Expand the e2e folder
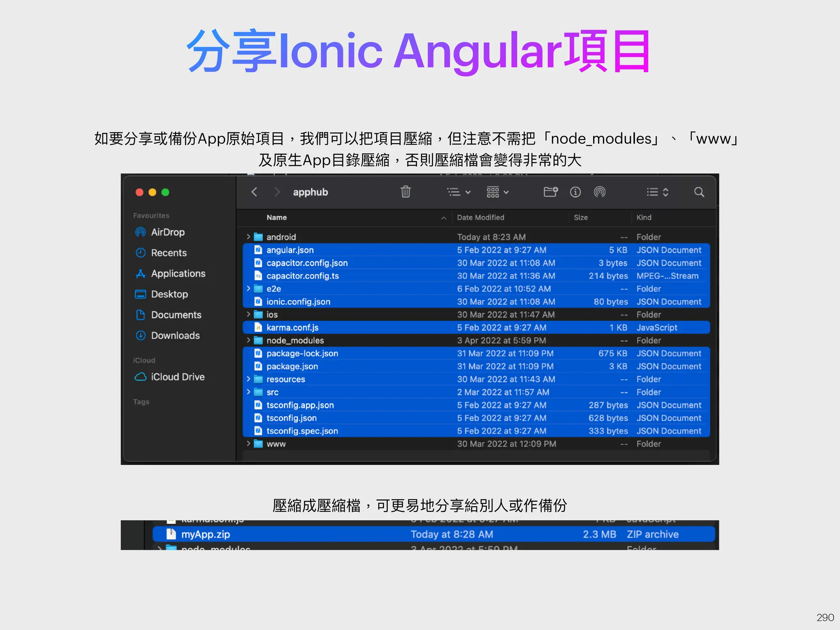 pos(249,288)
